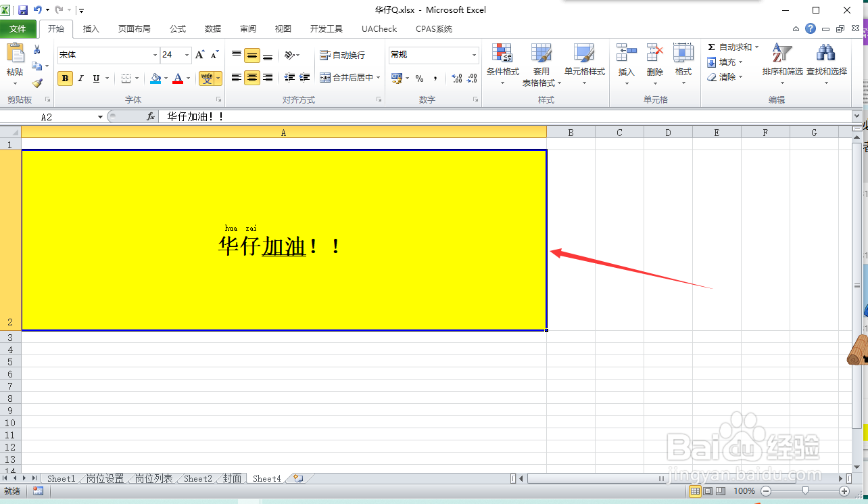
Task: Click AutoSum (自动求和) button
Action: (733, 47)
